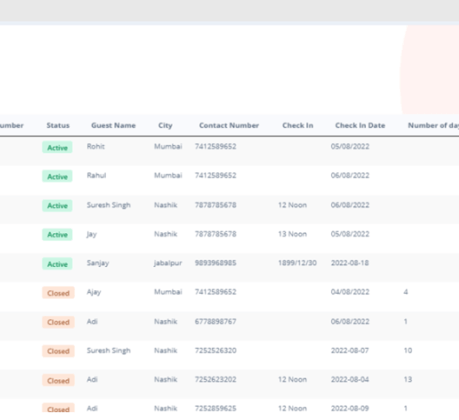Click the Active badge in Rohit's row

pos(57,147)
